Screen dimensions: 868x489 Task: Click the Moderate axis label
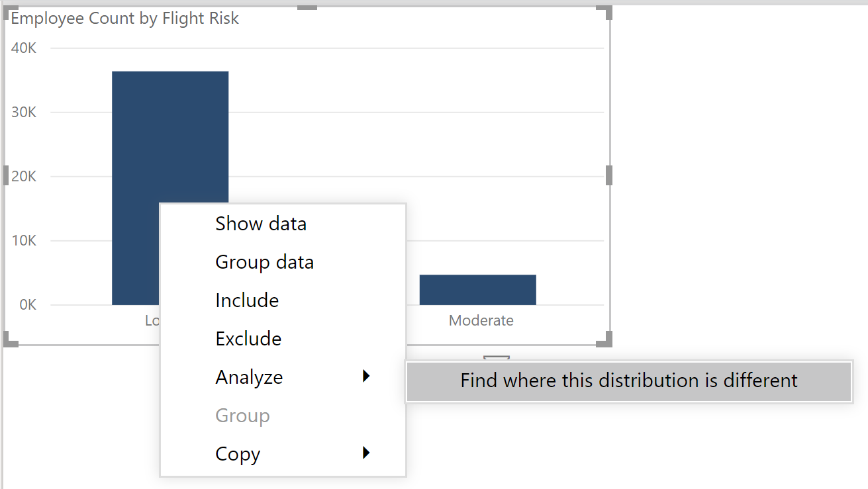481,321
